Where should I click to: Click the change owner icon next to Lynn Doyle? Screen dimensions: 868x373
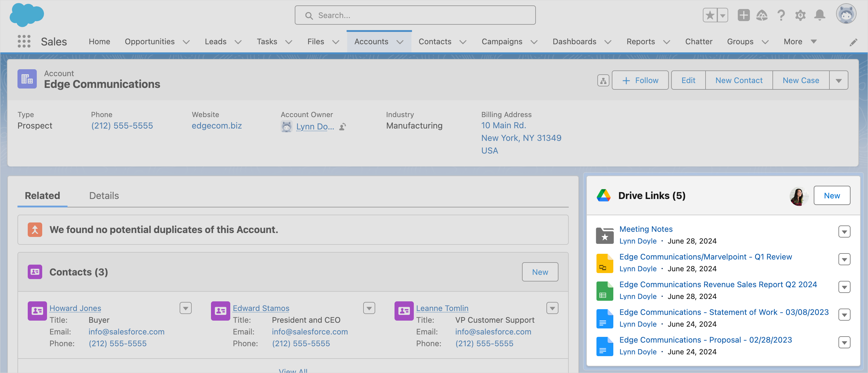click(x=343, y=127)
